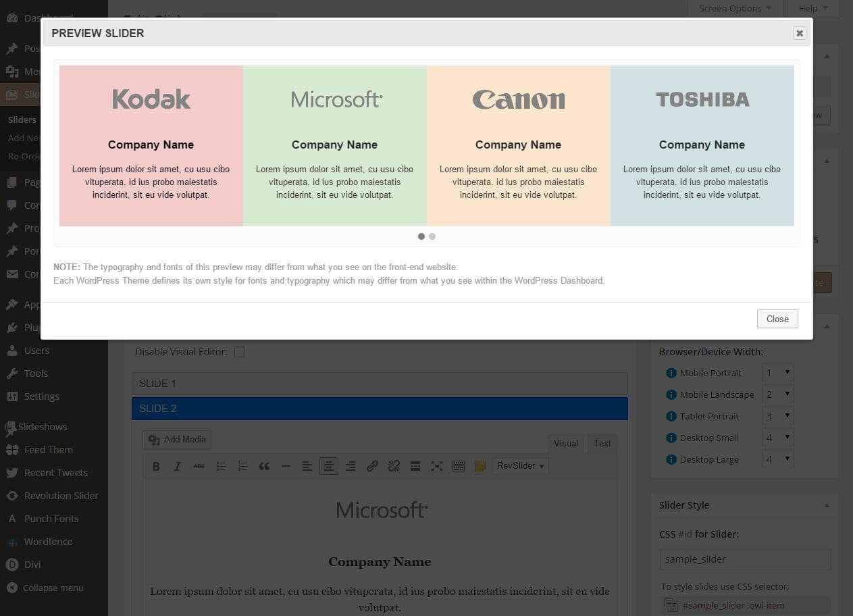The height and width of the screenshot is (616, 853).
Task: Click the Remove Link icon
Action: click(x=394, y=465)
